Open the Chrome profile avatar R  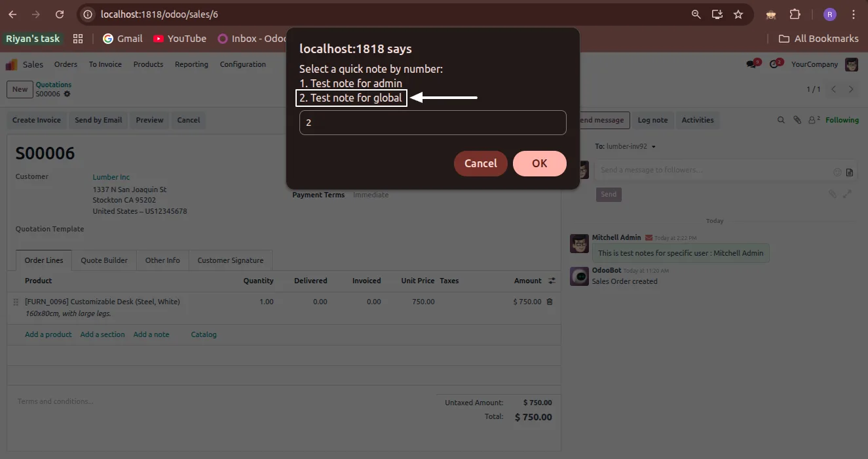830,14
